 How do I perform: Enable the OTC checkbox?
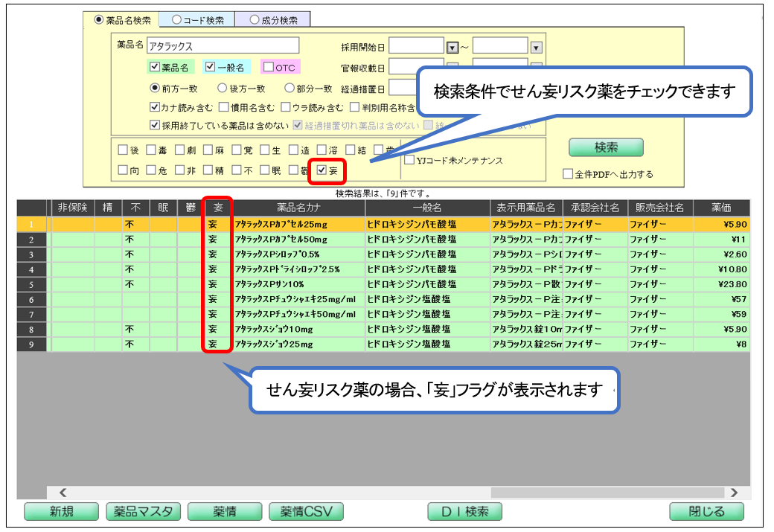point(268,67)
